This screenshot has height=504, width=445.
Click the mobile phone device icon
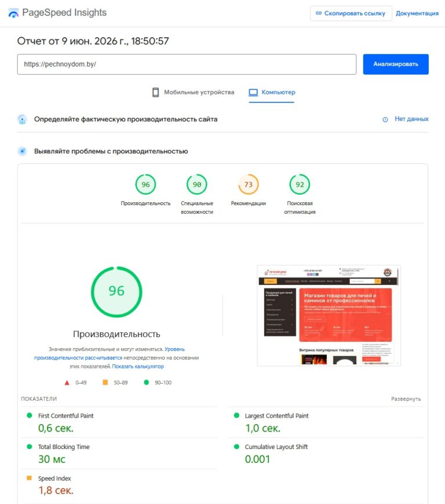pyautogui.click(x=156, y=92)
